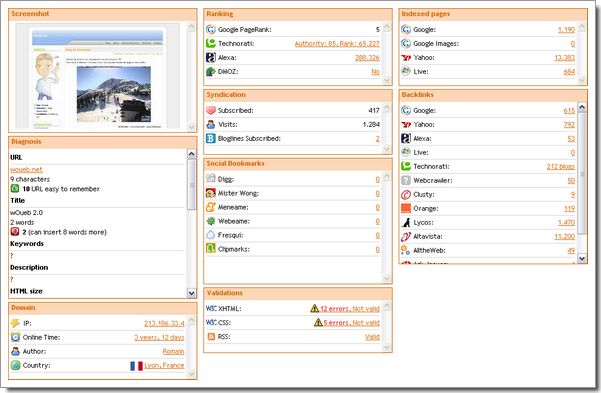Click the W3C XHTML validation icon
This screenshot has height=393, width=601.
(x=211, y=308)
